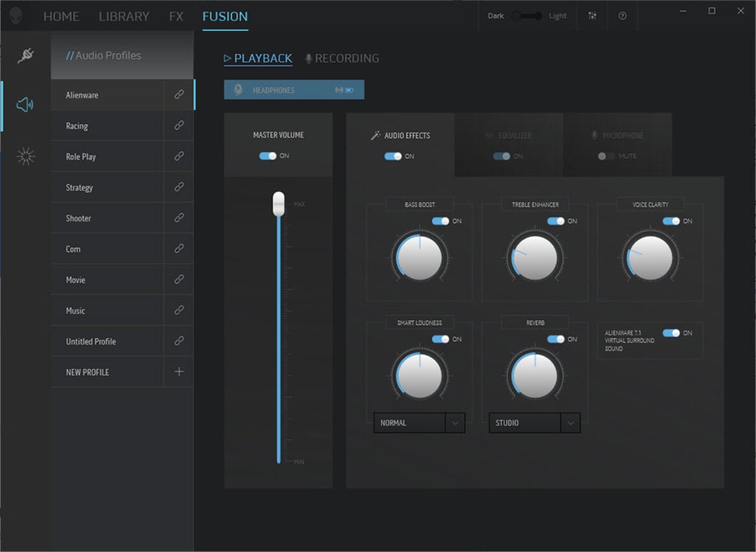Toggle the Equalizer ON switch
The height and width of the screenshot is (552, 756).
pos(501,156)
